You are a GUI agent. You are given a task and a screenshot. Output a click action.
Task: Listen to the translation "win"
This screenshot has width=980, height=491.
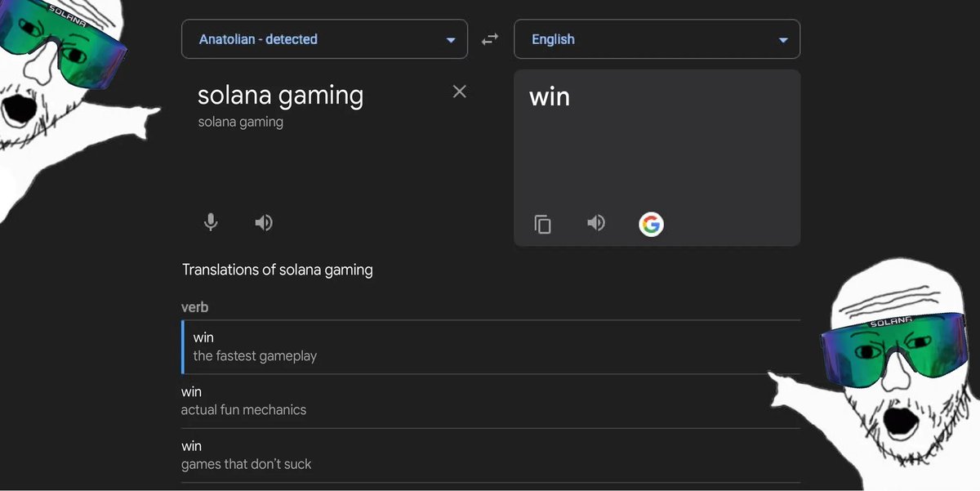pyautogui.click(x=595, y=223)
